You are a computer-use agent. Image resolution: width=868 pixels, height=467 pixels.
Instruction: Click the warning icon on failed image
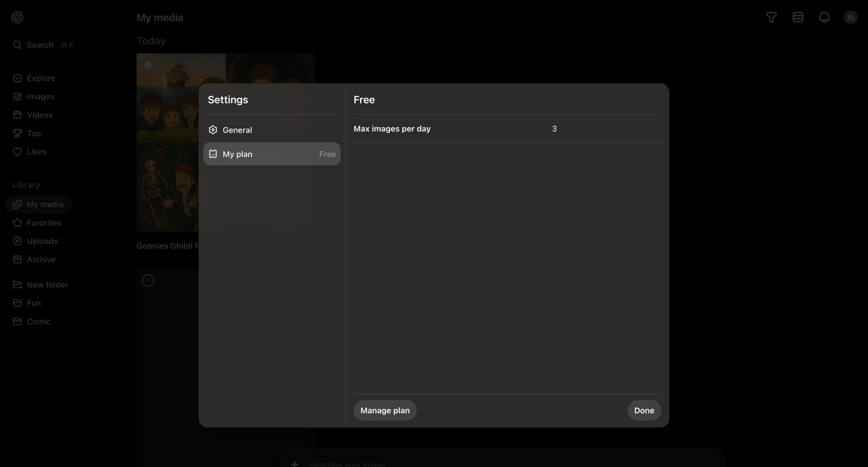[x=148, y=281]
